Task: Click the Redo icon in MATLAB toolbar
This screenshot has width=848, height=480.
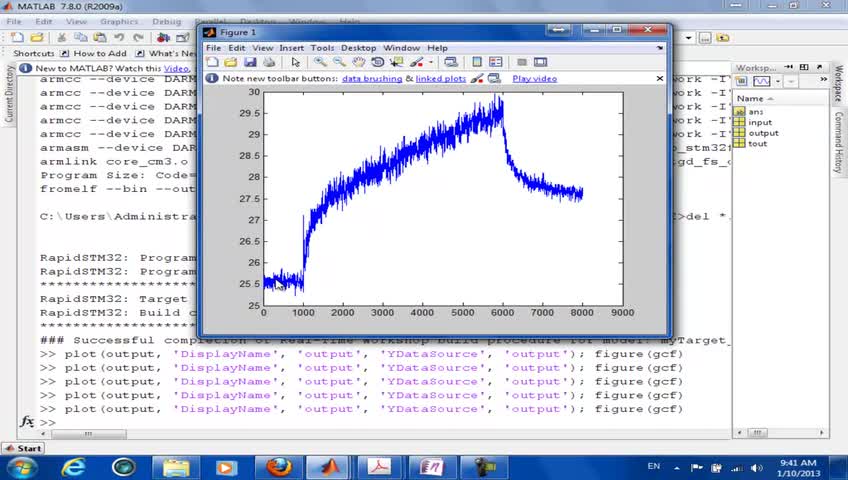Action: click(138, 38)
